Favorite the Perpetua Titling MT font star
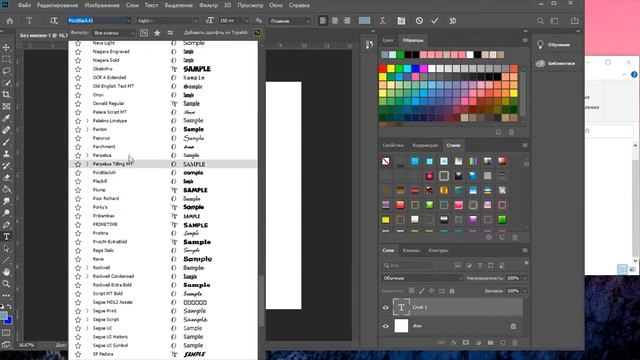Viewport: 640px width, 360px height. [x=78, y=164]
